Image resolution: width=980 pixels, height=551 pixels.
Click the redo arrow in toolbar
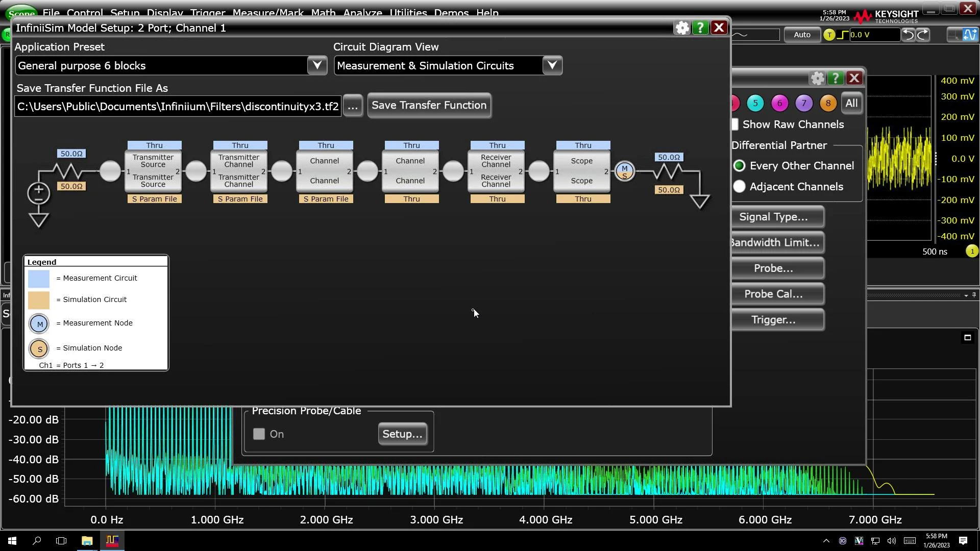click(x=923, y=35)
